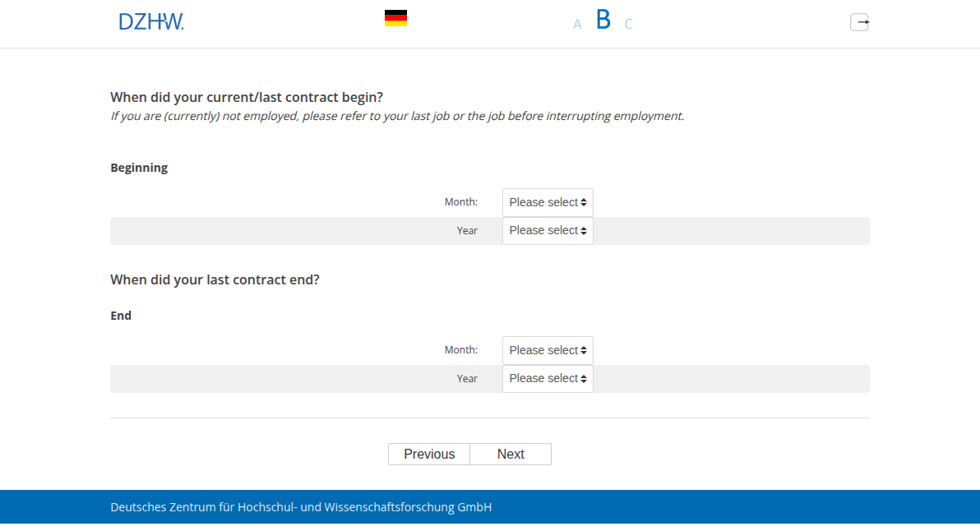
Task: Click the Next button
Action: [511, 455]
